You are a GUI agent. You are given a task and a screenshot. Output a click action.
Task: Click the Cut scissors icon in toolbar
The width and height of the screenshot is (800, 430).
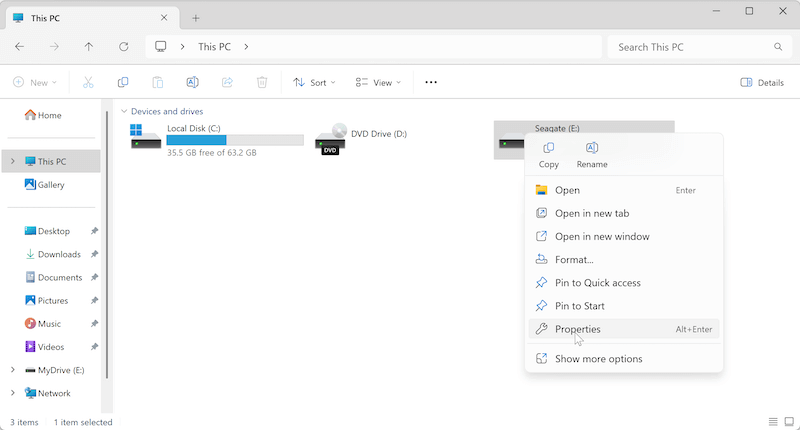88,82
